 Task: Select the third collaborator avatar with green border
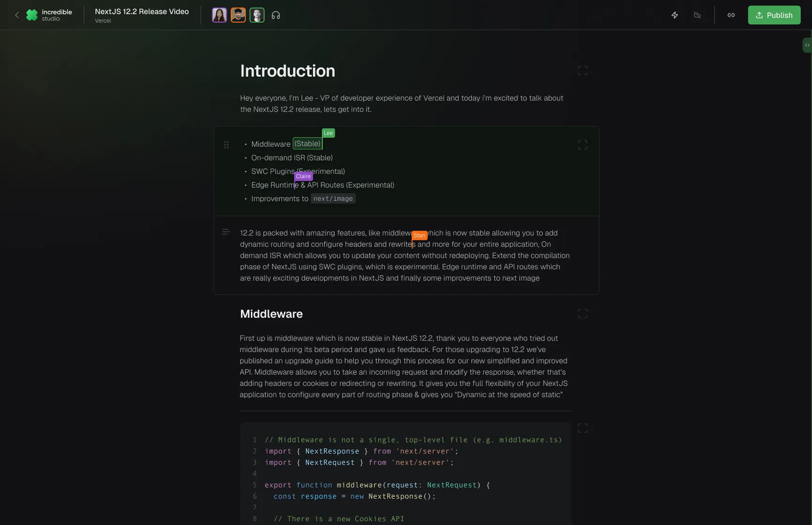pos(257,15)
